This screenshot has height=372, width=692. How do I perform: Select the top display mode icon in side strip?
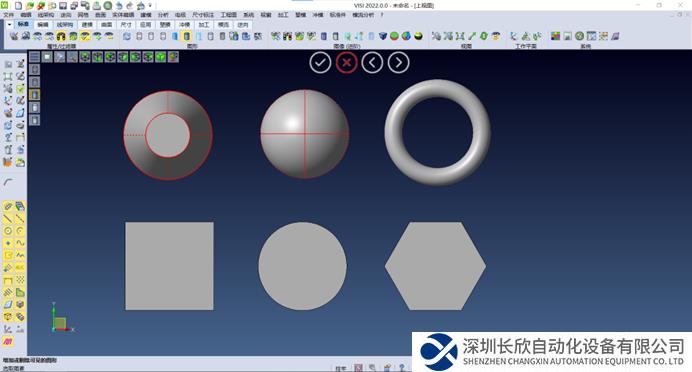click(34, 69)
